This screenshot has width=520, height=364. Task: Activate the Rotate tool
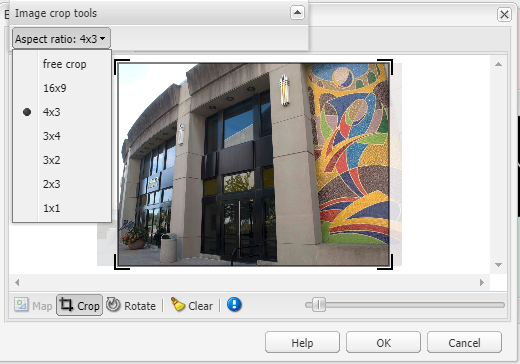[x=131, y=305]
